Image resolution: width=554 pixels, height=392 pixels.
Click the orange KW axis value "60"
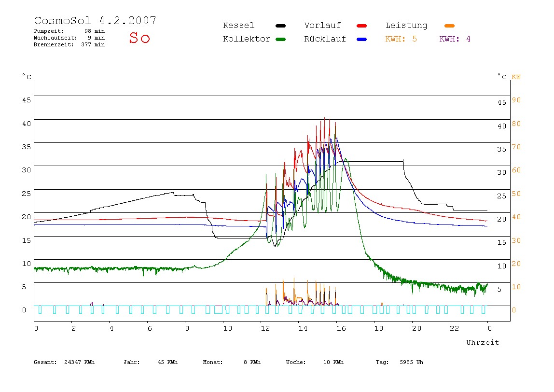click(516, 170)
